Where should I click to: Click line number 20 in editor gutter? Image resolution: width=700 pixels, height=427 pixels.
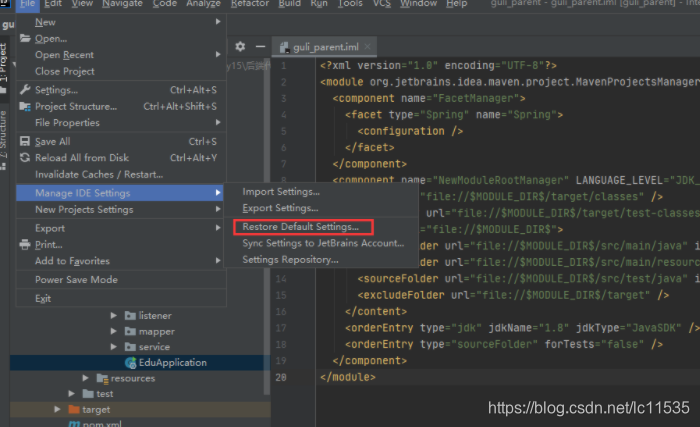pyautogui.click(x=281, y=377)
